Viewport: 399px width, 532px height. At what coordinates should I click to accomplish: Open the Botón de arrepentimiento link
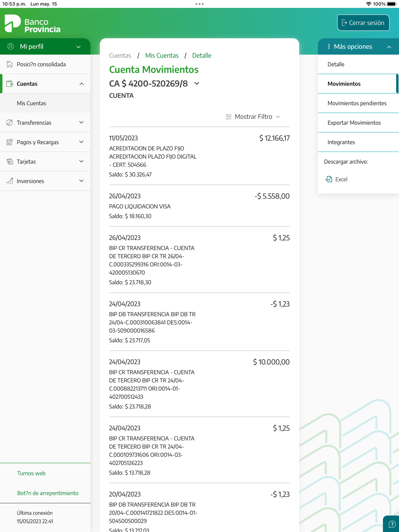pos(48,493)
